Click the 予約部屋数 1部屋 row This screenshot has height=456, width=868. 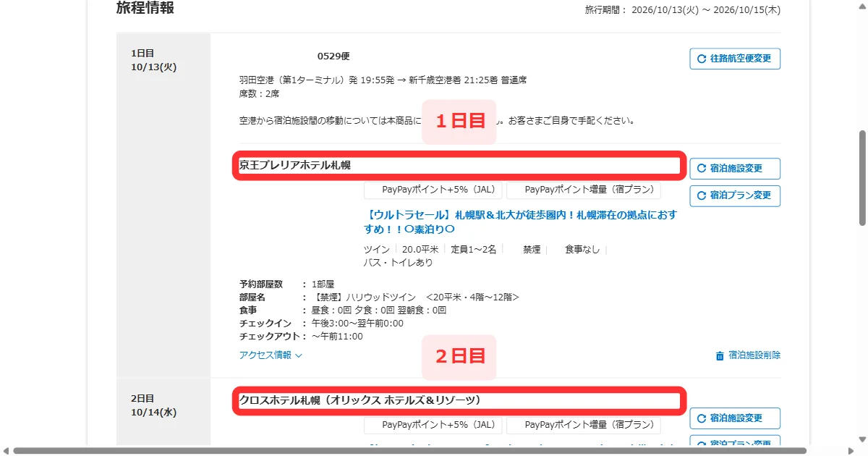[286, 284]
